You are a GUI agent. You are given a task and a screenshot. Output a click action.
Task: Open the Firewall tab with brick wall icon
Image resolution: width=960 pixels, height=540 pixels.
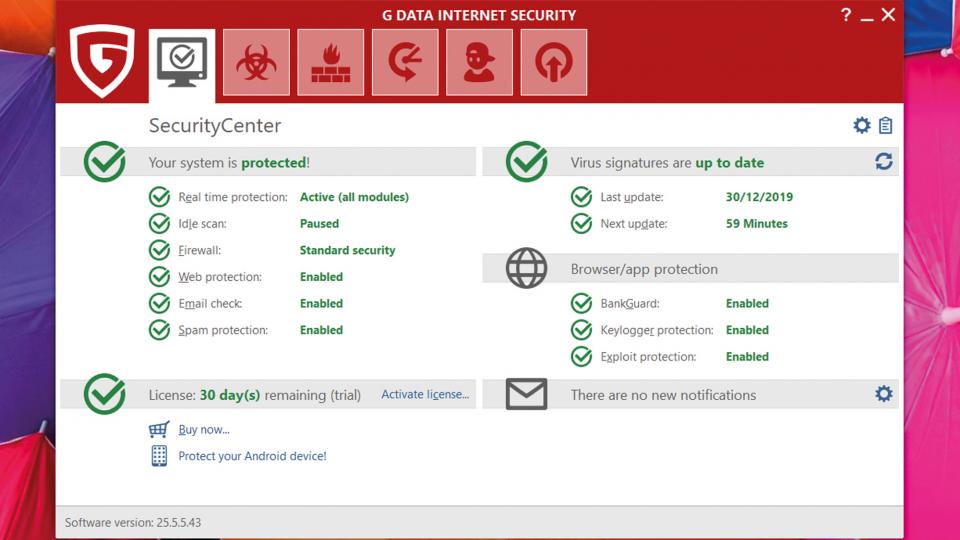pyautogui.click(x=331, y=62)
